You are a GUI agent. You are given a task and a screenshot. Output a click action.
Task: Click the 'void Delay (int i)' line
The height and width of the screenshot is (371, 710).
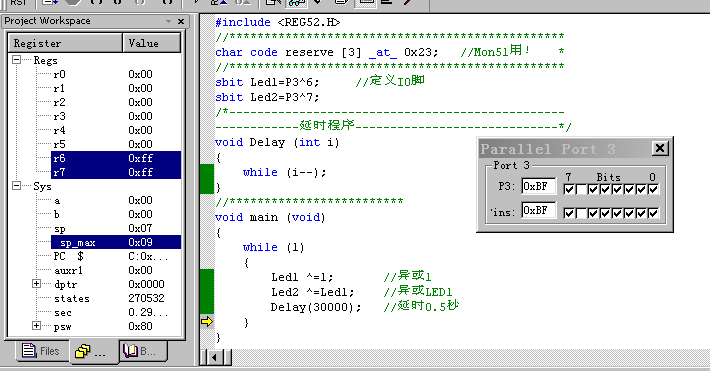pos(277,142)
